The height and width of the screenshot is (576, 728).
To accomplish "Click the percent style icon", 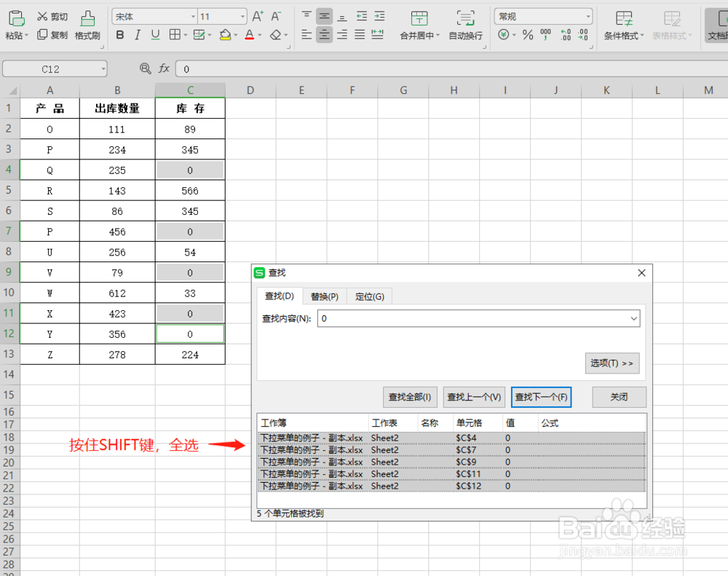I will pos(528,33).
